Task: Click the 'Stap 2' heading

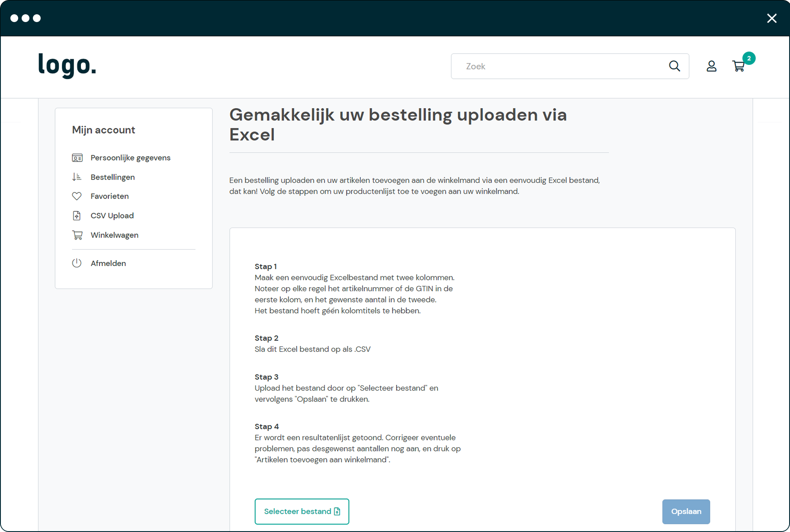Action: (x=267, y=338)
